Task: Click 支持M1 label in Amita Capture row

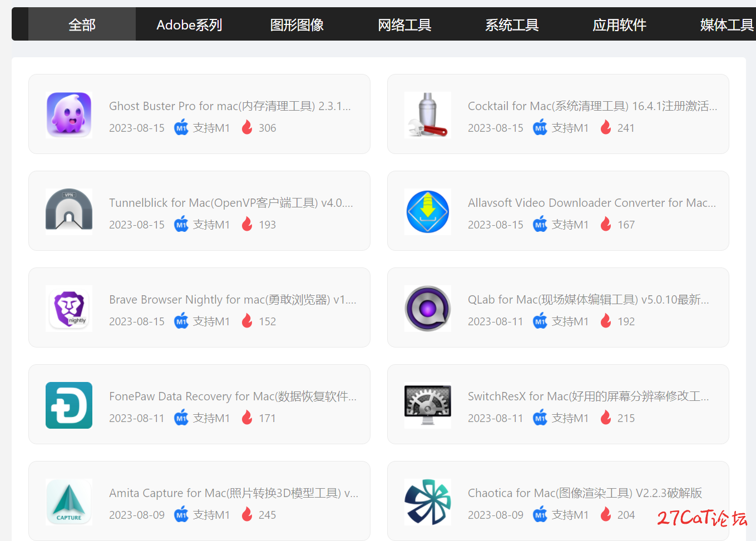Action: click(211, 515)
